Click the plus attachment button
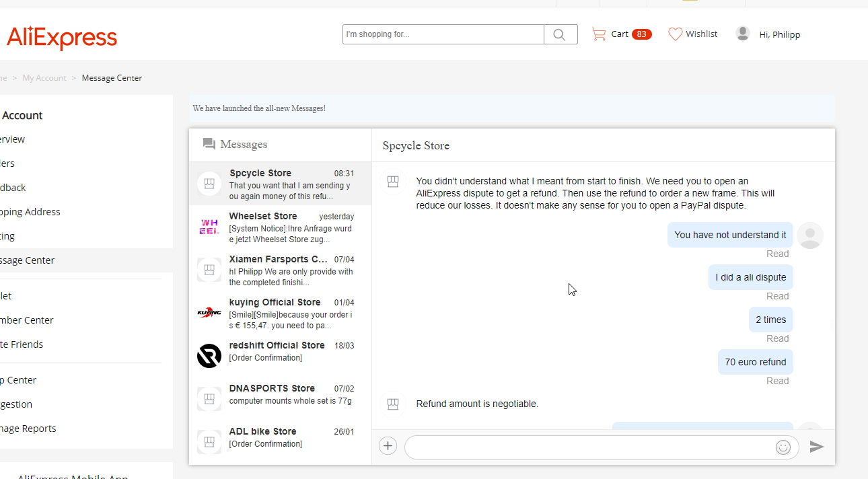 click(x=388, y=446)
